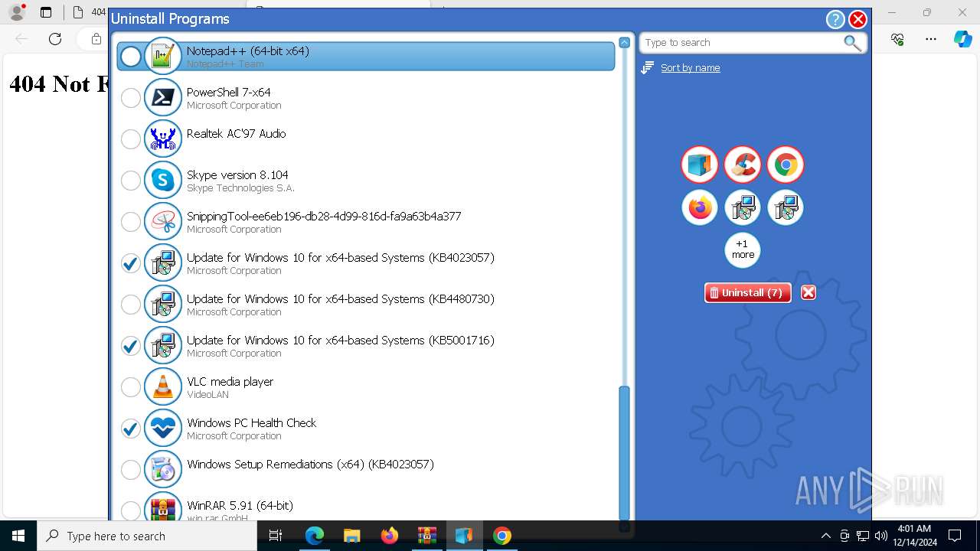Open File Explorer from the taskbar

[x=351, y=536]
